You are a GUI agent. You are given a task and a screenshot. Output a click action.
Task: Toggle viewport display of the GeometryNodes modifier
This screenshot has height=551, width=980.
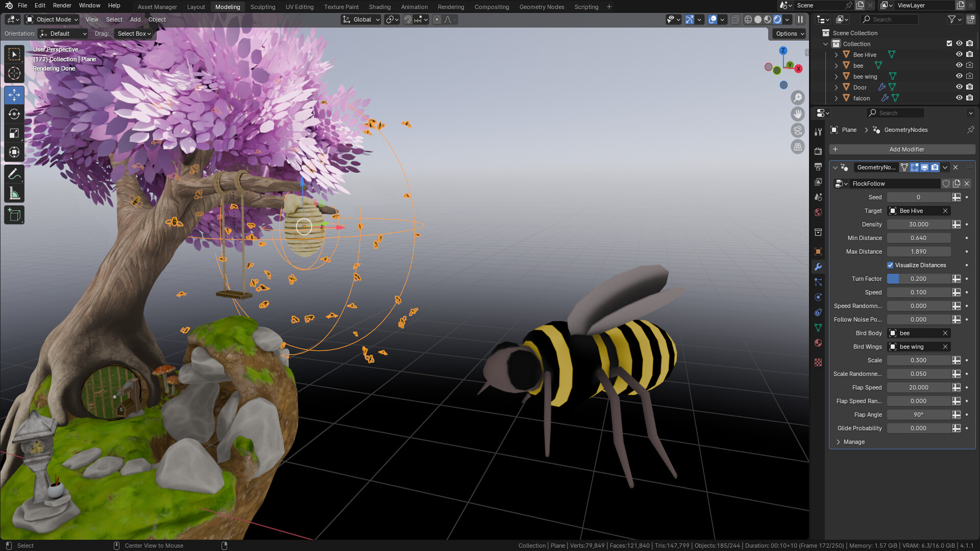(924, 167)
